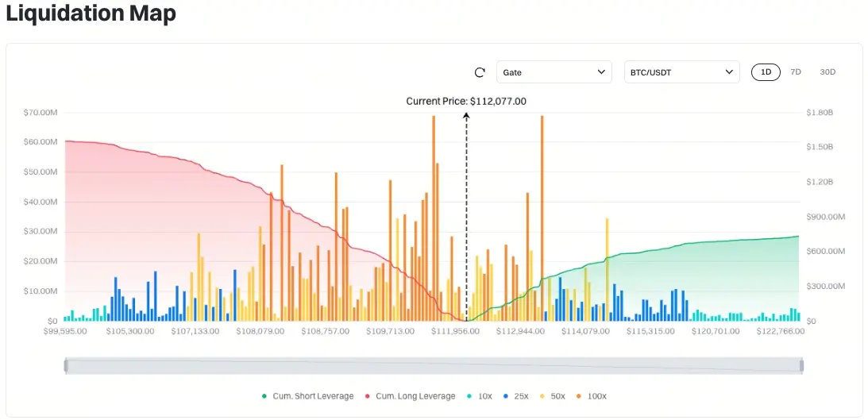Click the Liquidation Map heading
This screenshot has height=420, width=868.
(91, 13)
